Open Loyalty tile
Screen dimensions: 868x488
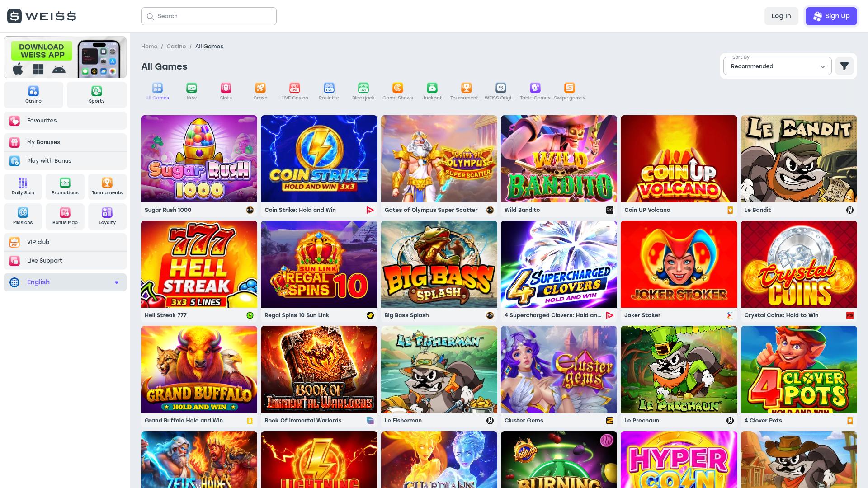click(x=107, y=216)
